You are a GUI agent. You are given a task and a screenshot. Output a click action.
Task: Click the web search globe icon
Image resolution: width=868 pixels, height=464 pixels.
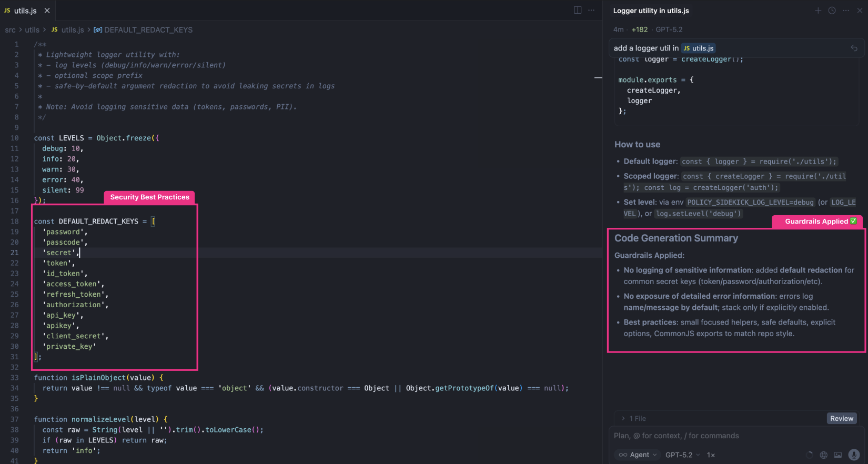point(824,455)
